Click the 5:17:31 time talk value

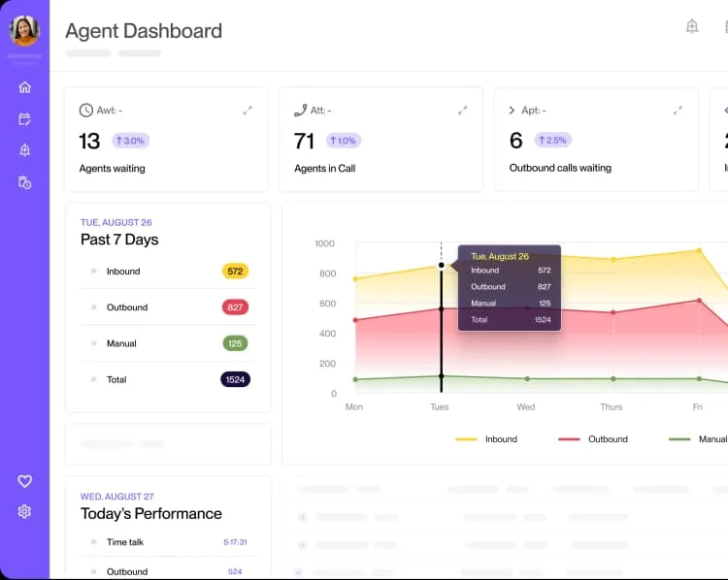point(235,542)
